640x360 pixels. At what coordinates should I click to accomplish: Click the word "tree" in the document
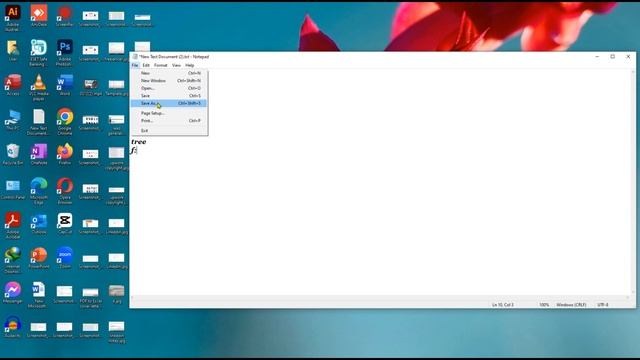(138, 142)
